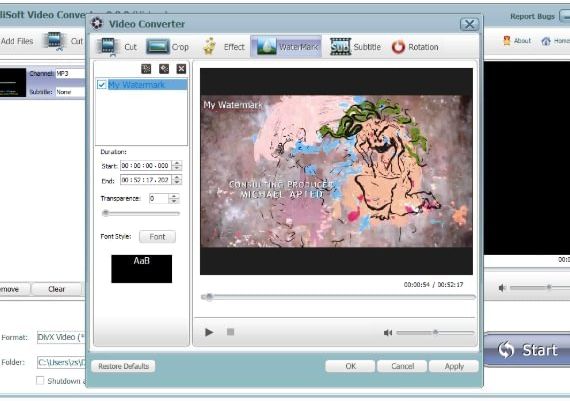
Task: Mute the dialog preview speaker icon
Action: [x=388, y=332]
